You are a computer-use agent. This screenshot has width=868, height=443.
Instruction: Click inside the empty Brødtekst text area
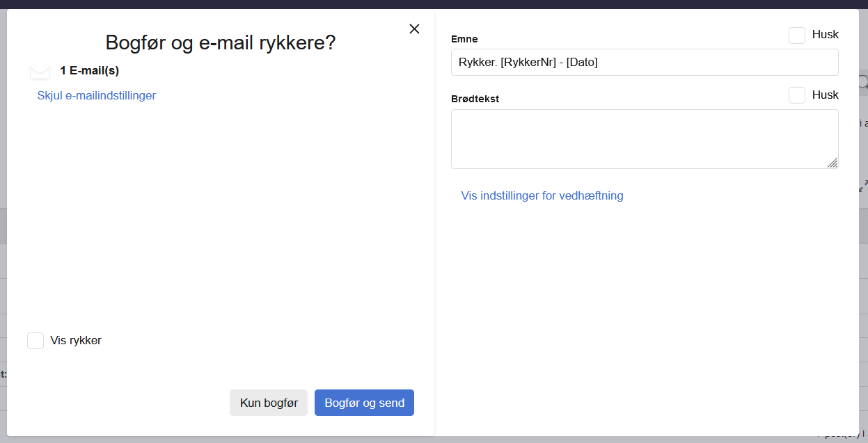[645, 138]
